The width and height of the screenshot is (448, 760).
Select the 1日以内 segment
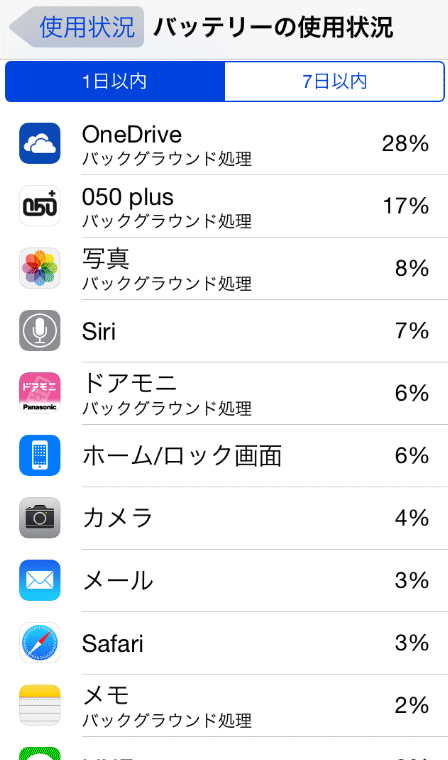click(115, 81)
